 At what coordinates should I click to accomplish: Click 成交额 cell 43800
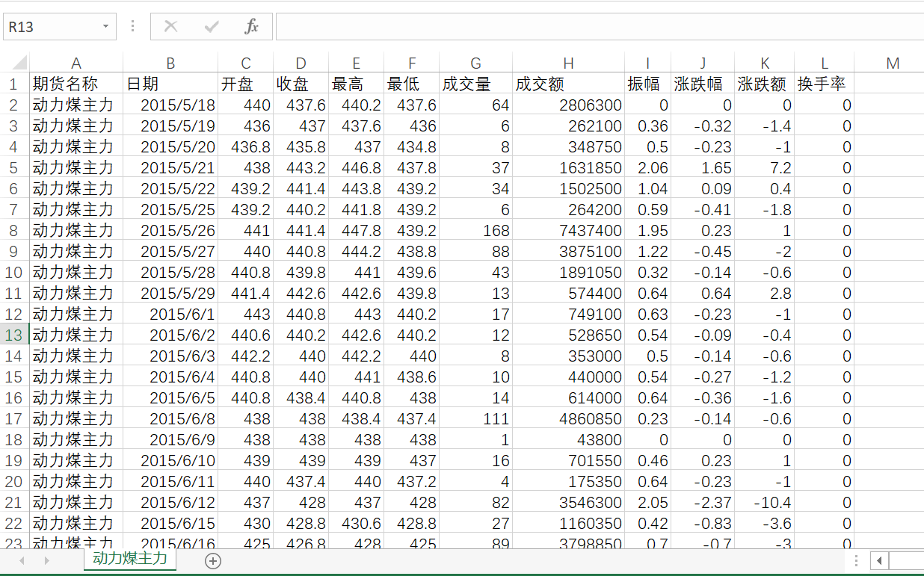point(569,439)
